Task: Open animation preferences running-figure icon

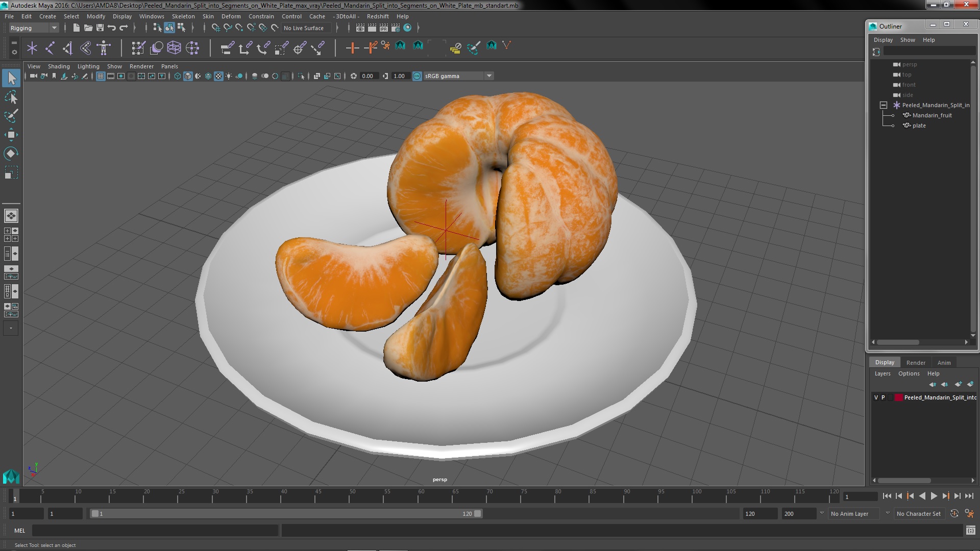Action: [x=969, y=514]
